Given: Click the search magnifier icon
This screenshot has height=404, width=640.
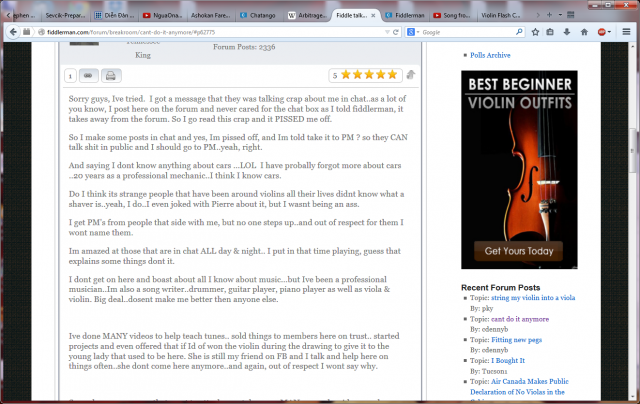Looking at the screenshot, I should [519, 32].
